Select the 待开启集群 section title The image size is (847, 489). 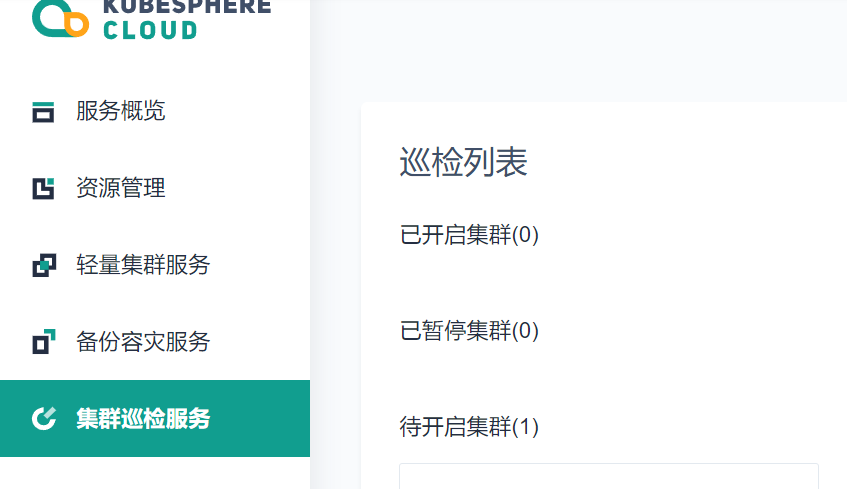pyautogui.click(x=455, y=427)
